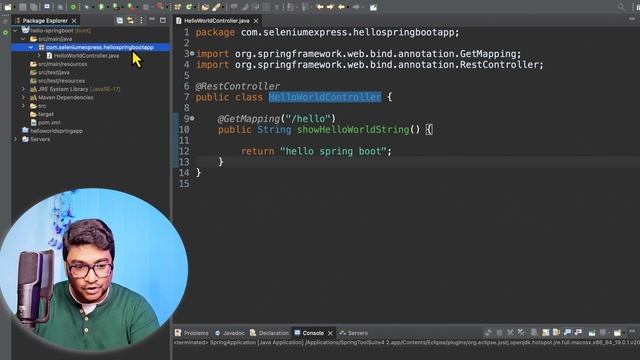
Task: Click the green icon on left trim bar
Action: point(5,32)
